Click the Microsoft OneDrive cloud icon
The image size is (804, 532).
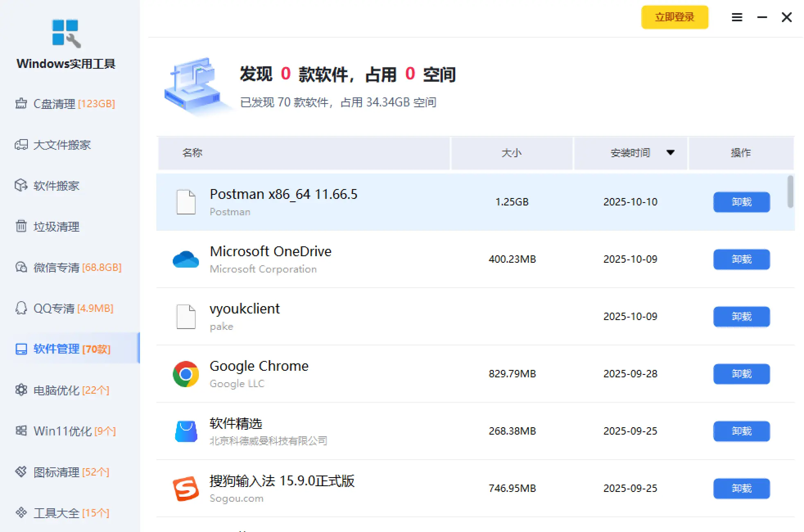pos(185,259)
